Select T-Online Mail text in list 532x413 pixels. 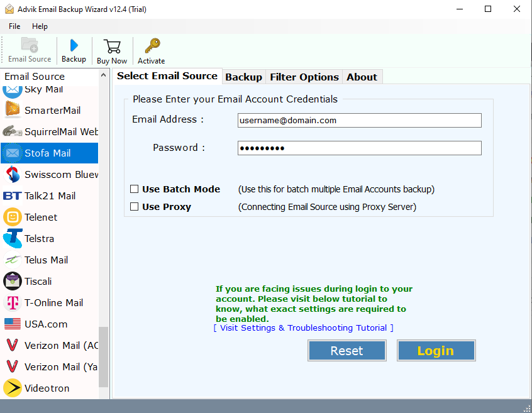53,302
